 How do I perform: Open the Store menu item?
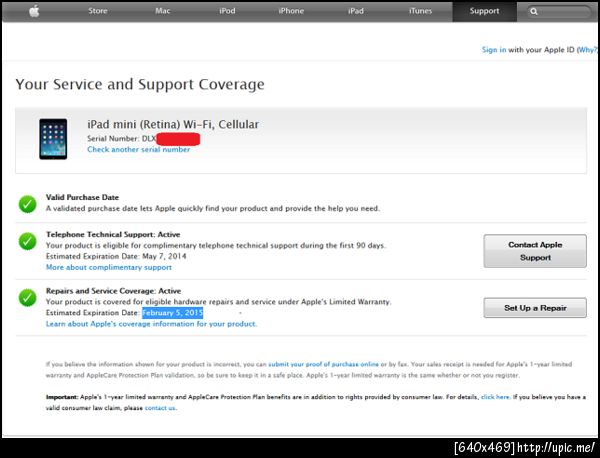coord(98,11)
